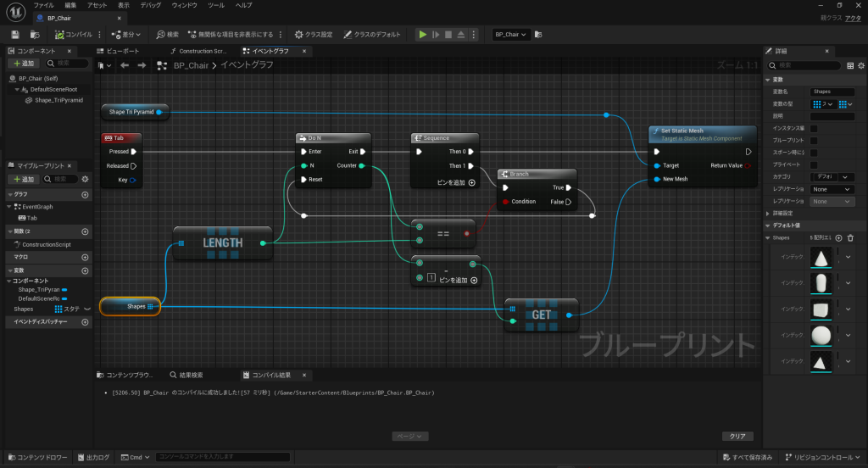Click the save blueprint floppy disk icon
This screenshot has height=468, width=868.
[15, 35]
